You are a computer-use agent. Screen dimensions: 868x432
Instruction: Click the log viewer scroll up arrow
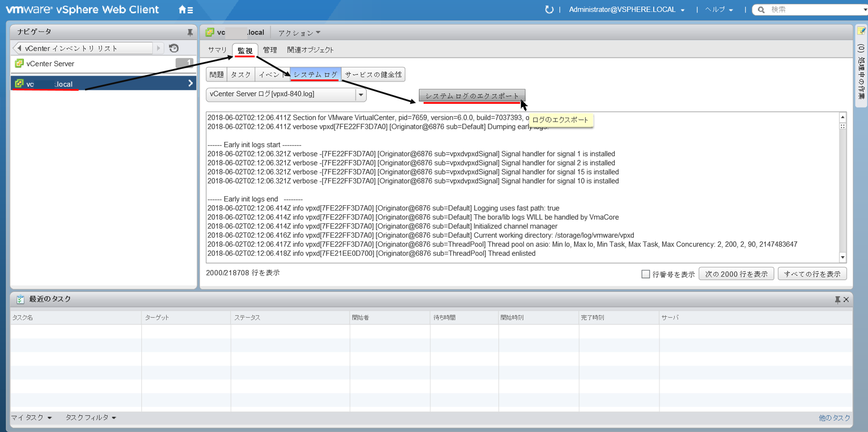[842, 117]
